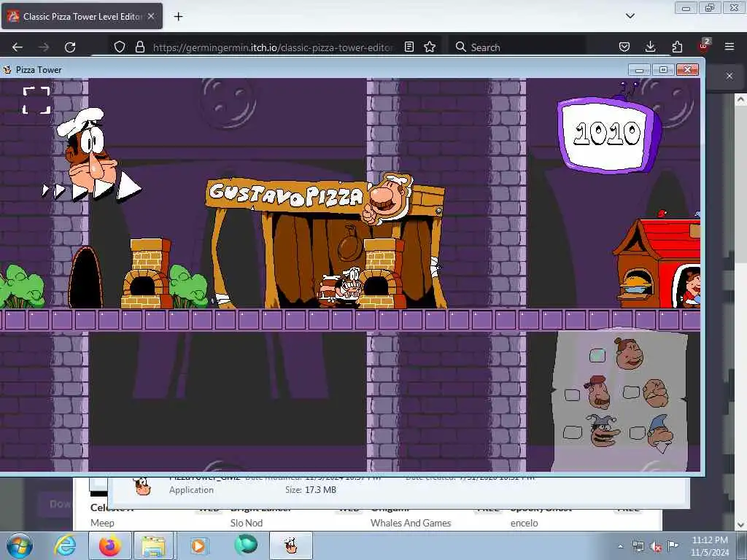Screen dimensions: 747x560
Task: Open Windows Explorer folder in taskbar
Action: point(153,545)
